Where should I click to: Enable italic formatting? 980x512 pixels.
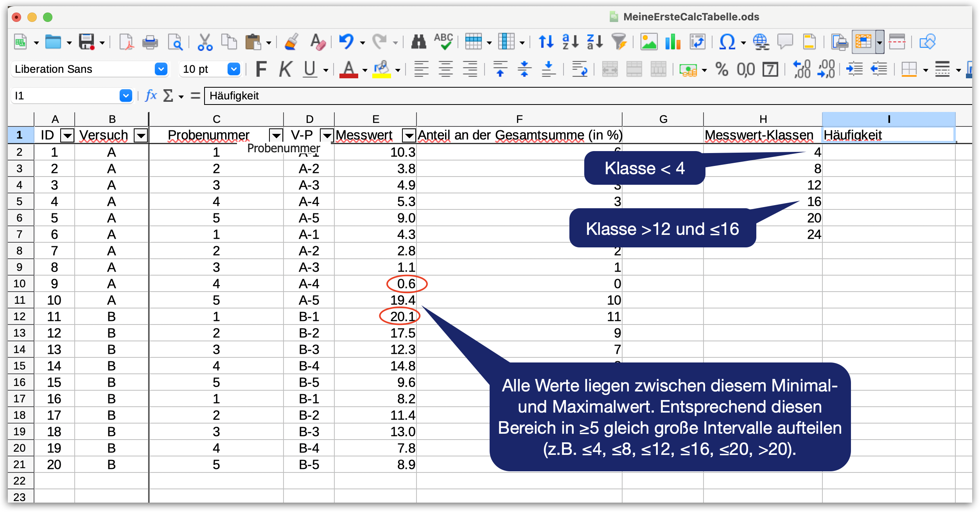click(x=285, y=69)
